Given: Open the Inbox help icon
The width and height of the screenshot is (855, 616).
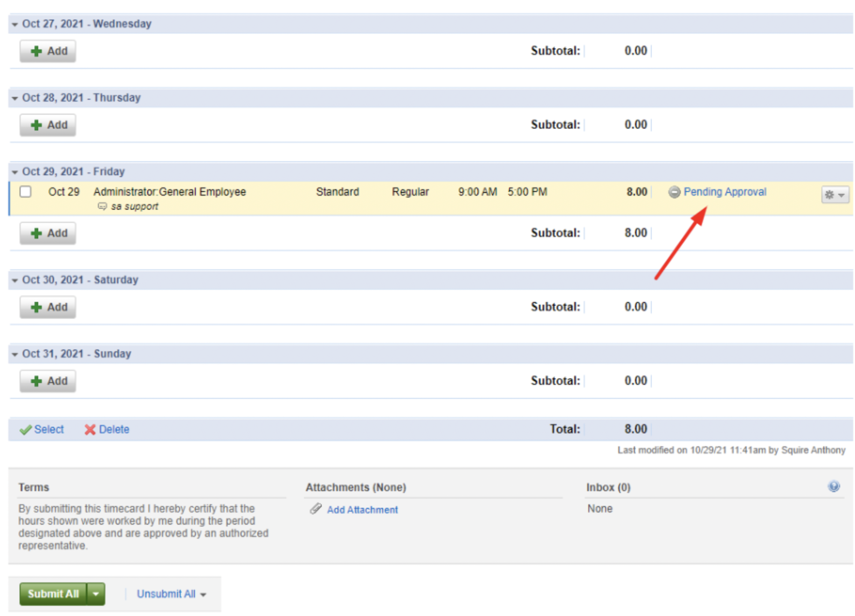Looking at the screenshot, I should tap(834, 486).
